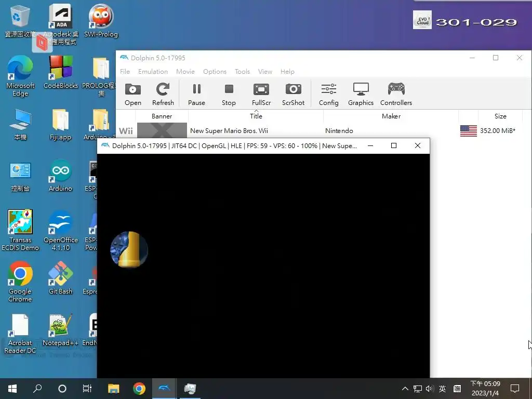Switch to fullscreen with FullScr
Screen dimensions: 532x399
point(261,94)
